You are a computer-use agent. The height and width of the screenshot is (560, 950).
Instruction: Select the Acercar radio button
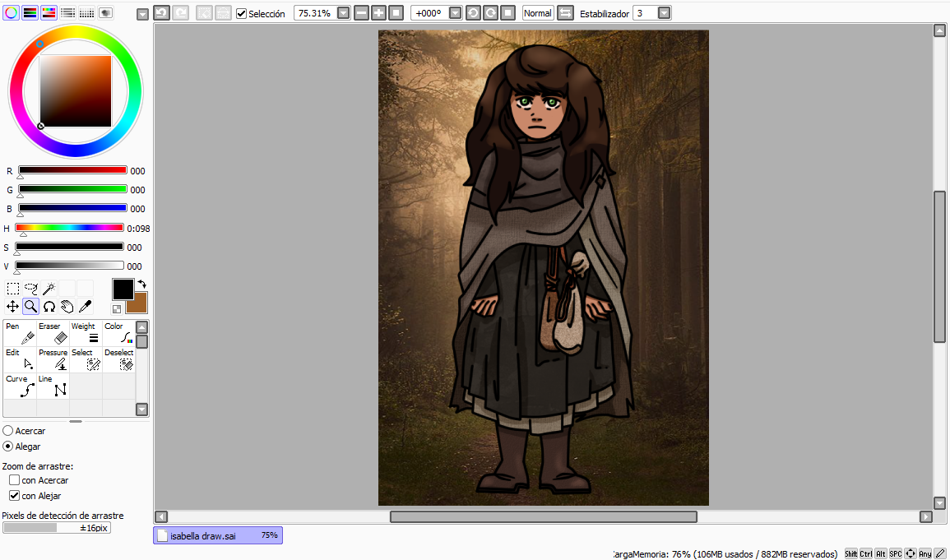click(8, 431)
